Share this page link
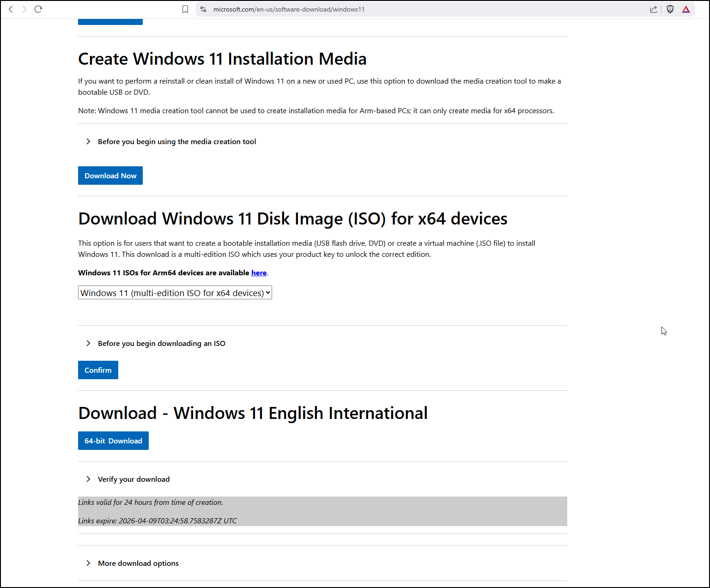 pos(654,9)
